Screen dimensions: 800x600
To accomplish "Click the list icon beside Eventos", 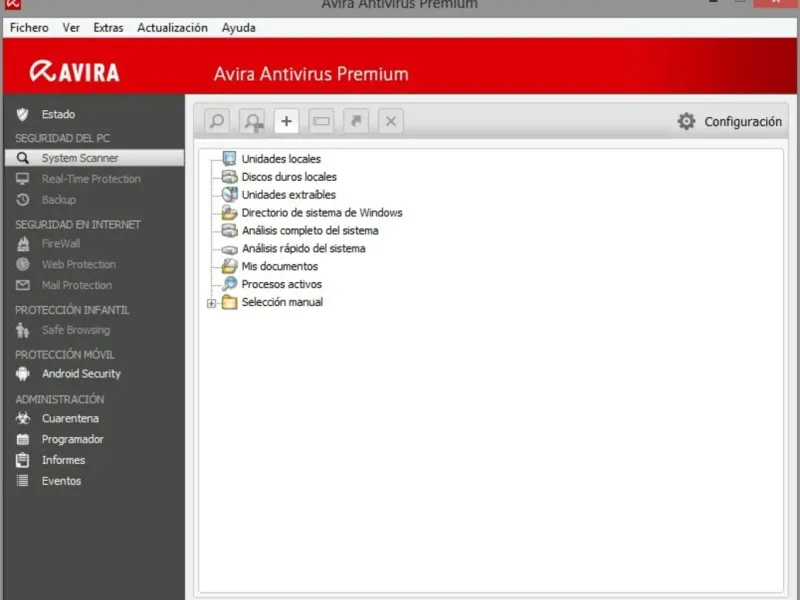I will click(22, 481).
